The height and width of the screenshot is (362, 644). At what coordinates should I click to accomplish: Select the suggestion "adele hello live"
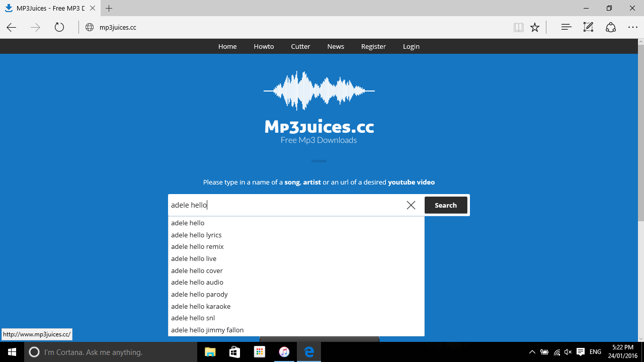point(296,258)
